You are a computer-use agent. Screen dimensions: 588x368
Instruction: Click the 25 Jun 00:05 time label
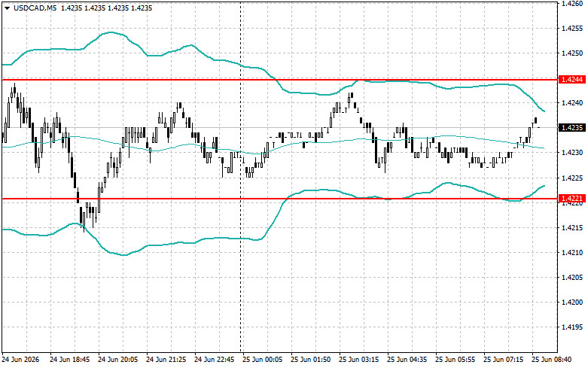click(263, 360)
